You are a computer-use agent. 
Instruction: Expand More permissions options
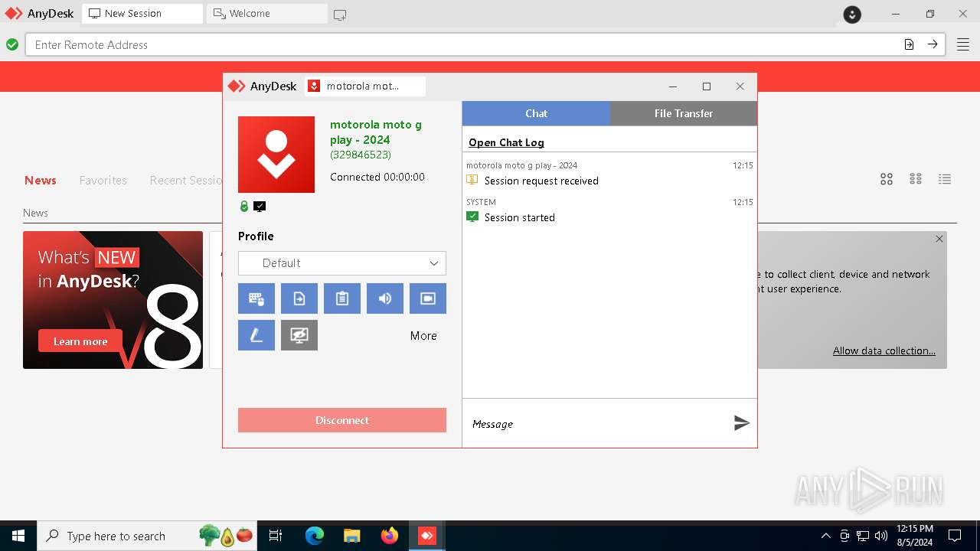[423, 336]
